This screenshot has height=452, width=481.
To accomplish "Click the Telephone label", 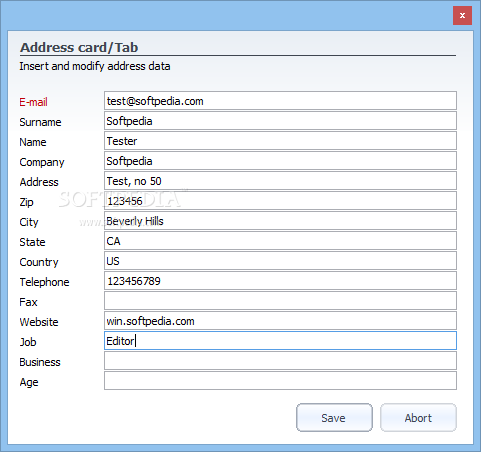I will point(44,282).
